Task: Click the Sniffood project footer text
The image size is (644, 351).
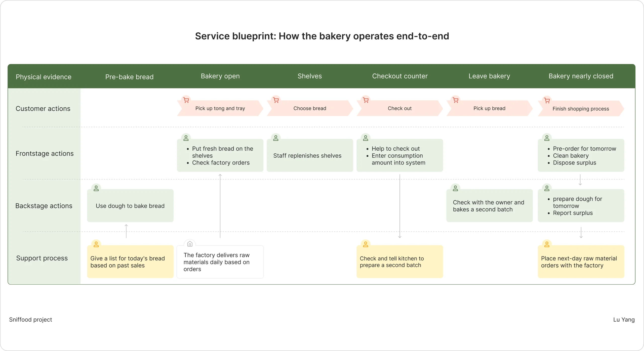Action: click(x=30, y=320)
